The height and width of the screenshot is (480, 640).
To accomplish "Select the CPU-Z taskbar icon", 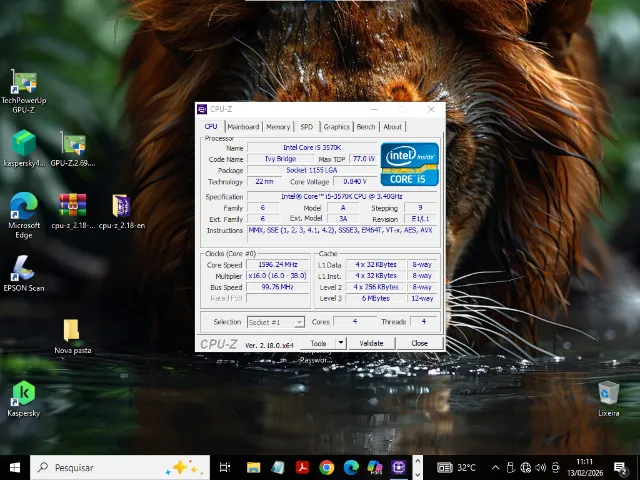I will 398,467.
